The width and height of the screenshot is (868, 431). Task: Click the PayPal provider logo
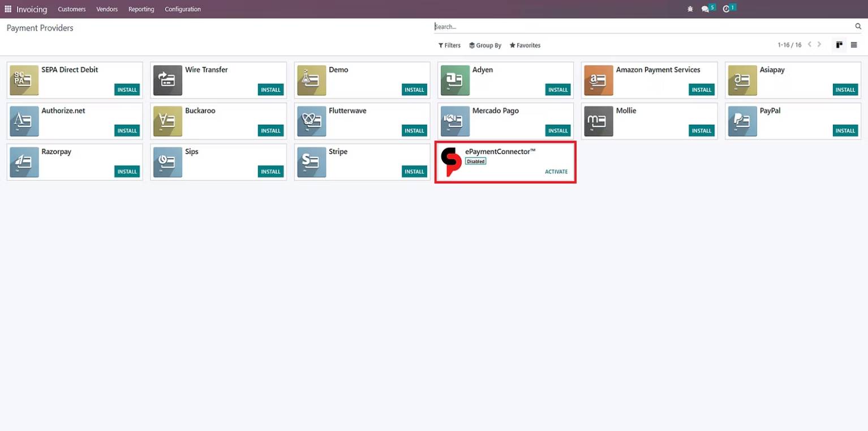pos(742,121)
